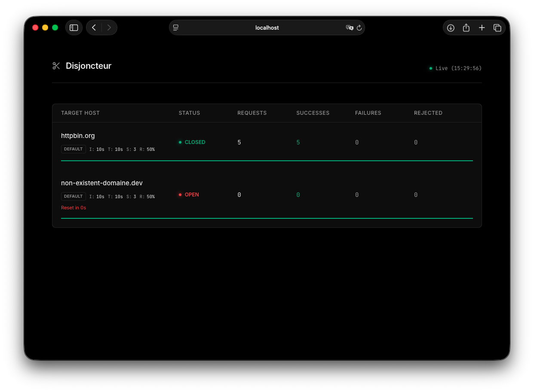Click the page settings icon in address bar
This screenshot has width=534, height=392.
(176, 28)
